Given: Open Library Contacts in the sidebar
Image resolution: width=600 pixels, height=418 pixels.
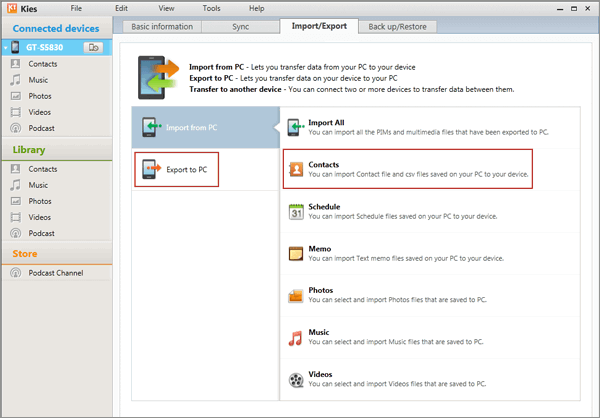Looking at the screenshot, I should tap(43, 169).
